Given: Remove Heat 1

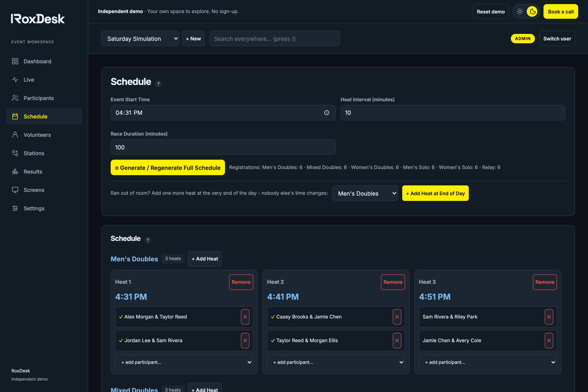Looking at the screenshot, I should pyautogui.click(x=241, y=282).
